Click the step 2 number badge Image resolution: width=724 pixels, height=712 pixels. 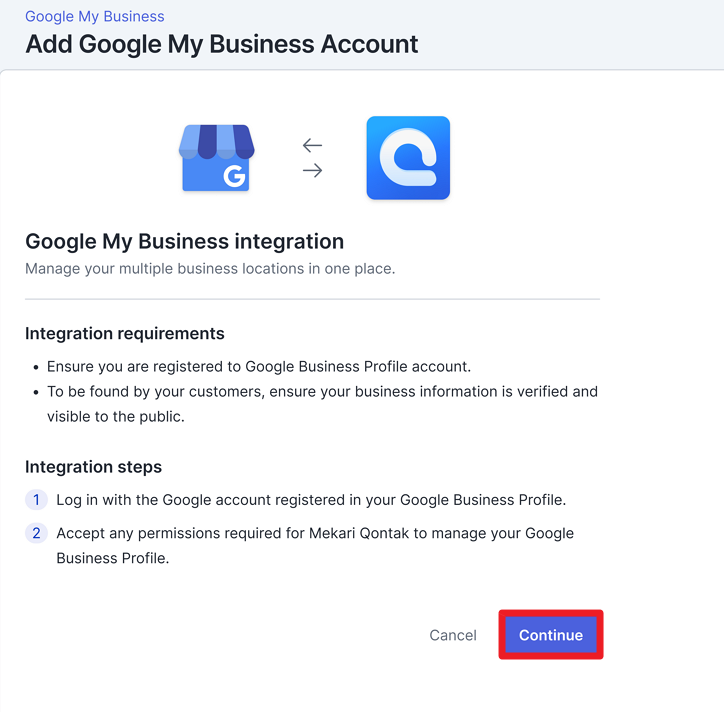36,533
